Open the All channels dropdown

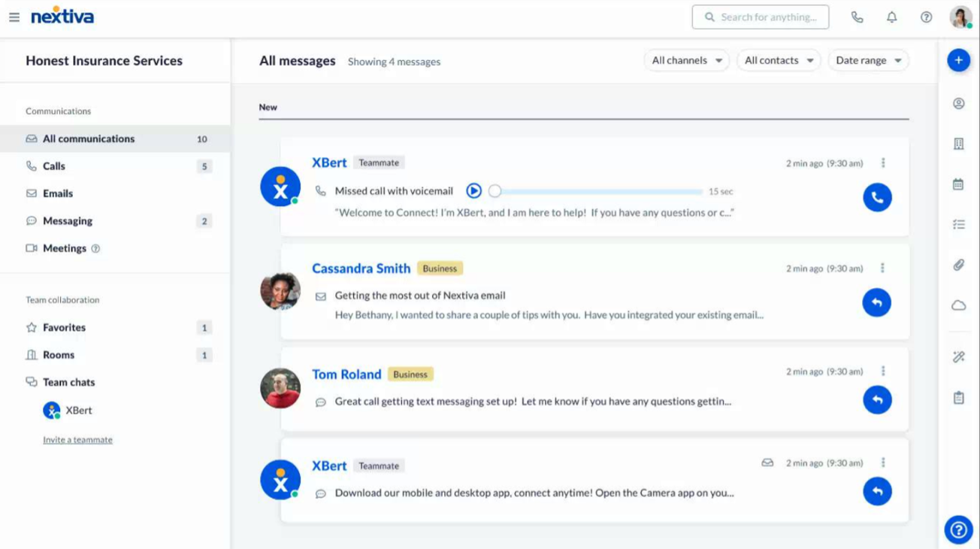(686, 60)
